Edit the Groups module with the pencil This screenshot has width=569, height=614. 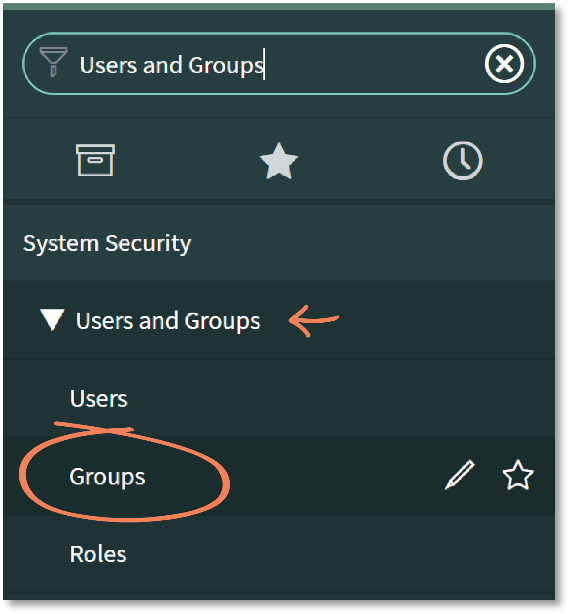(460, 475)
